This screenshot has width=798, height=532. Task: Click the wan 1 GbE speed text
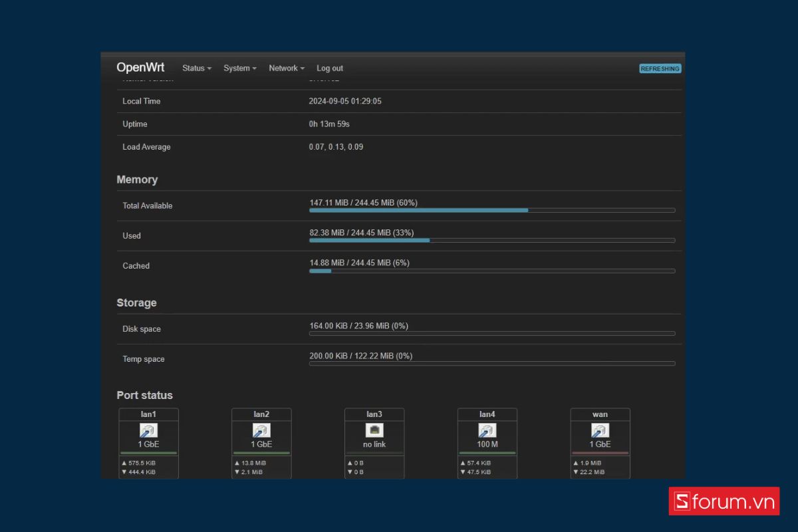pyautogui.click(x=600, y=444)
